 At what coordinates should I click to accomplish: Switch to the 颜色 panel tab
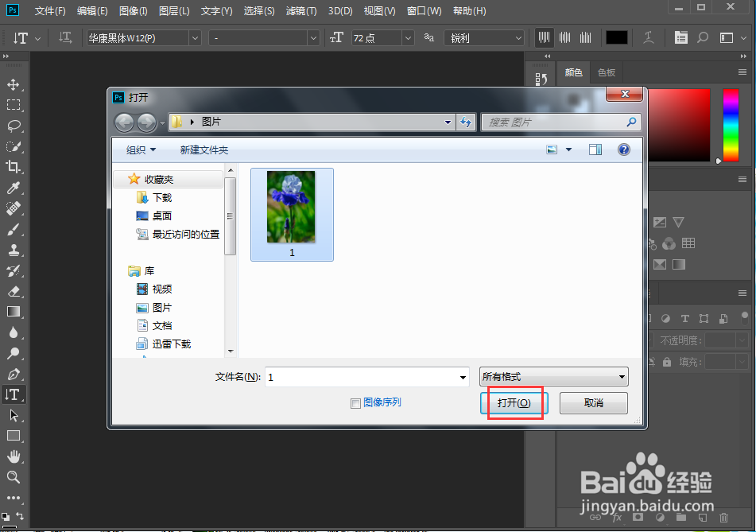[573, 72]
